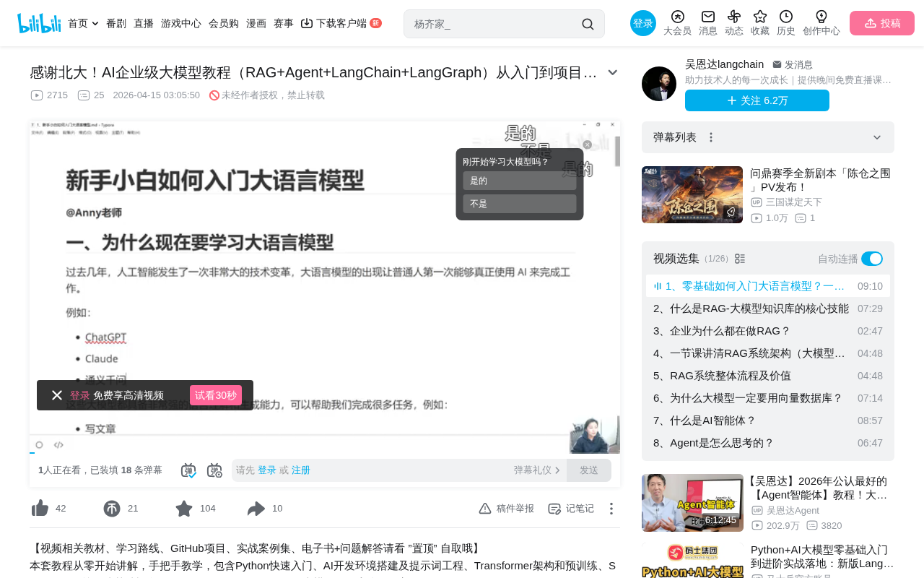Play episode 4 一节课讲清RAG系统架构
Image resolution: width=924 pixels, height=578 pixels.
pos(768,353)
